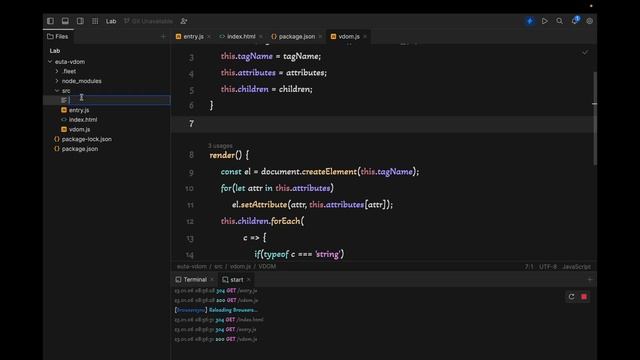Click 'this.children = children;' code line
The height and width of the screenshot is (360, 640).
pyautogui.click(x=267, y=89)
